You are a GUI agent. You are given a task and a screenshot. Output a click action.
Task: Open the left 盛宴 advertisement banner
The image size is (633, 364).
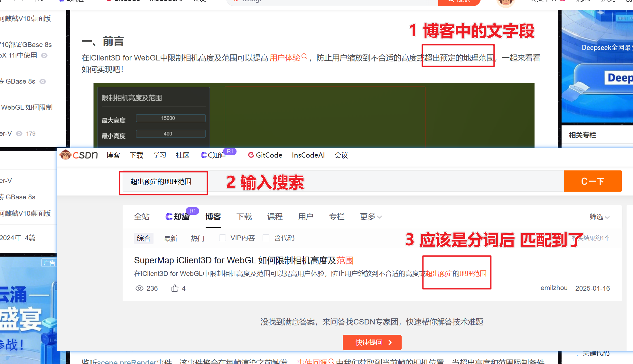coord(28,310)
